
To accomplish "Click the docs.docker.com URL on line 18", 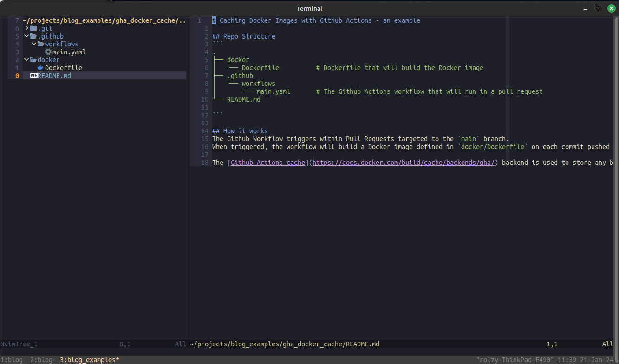I will click(x=403, y=162).
